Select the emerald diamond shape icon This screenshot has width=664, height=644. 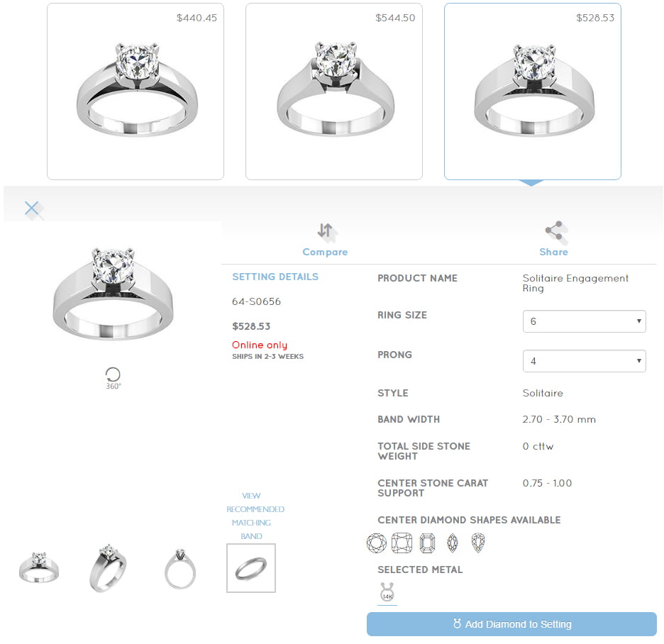click(427, 543)
